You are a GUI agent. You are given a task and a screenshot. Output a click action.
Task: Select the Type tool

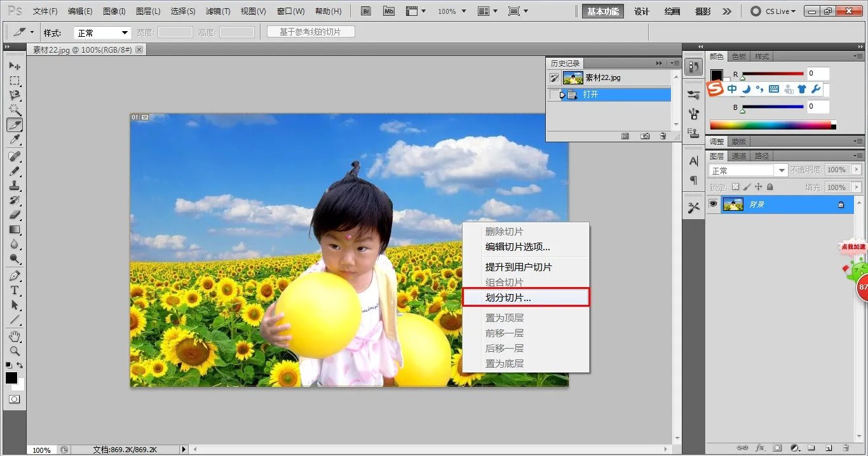(x=15, y=290)
